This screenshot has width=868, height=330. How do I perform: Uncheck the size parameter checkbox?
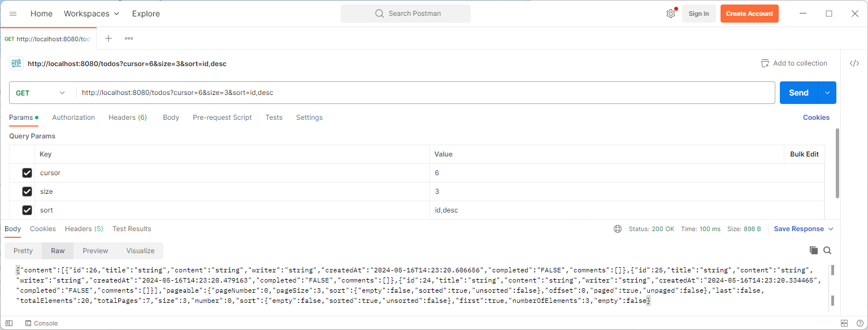pos(27,192)
